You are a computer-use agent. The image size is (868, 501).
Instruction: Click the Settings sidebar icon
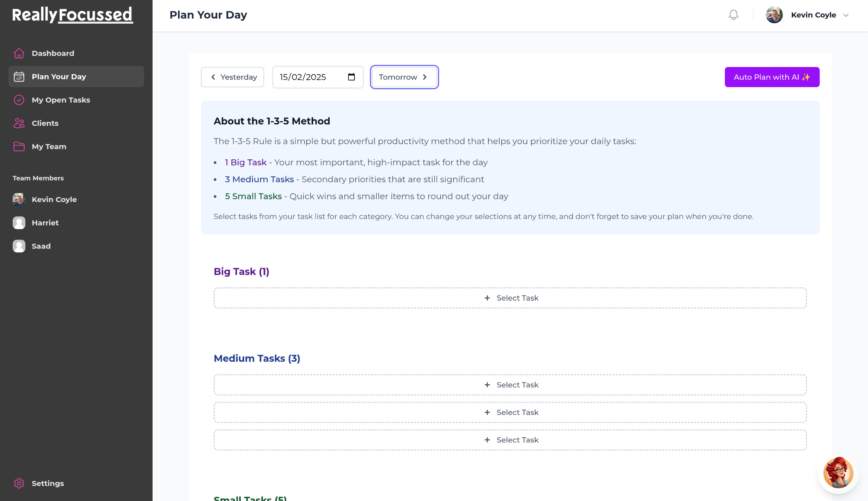(18, 483)
